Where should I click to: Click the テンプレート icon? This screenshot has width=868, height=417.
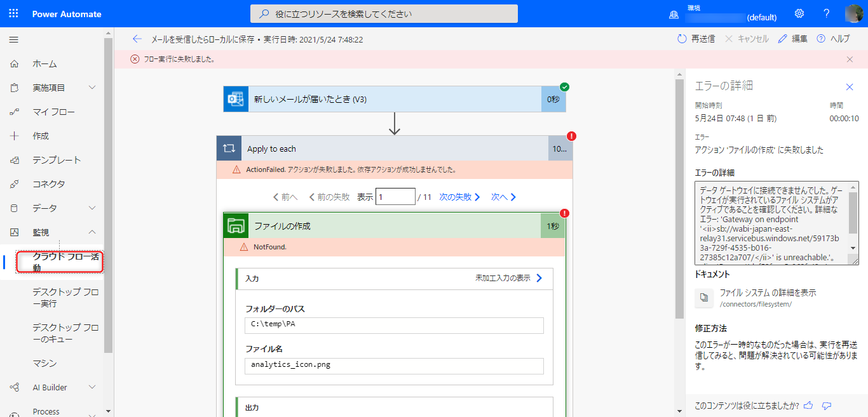tap(14, 160)
